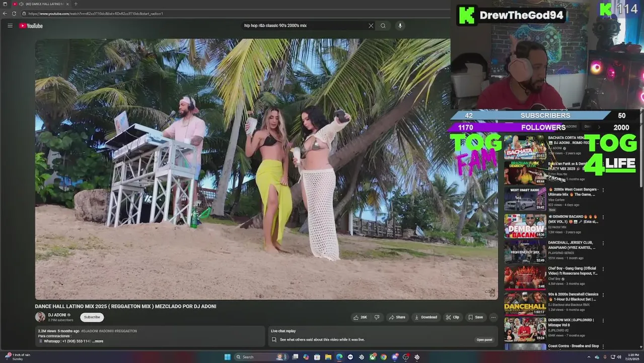
Task: Subscribe to DJ ADONI
Action: point(92,317)
